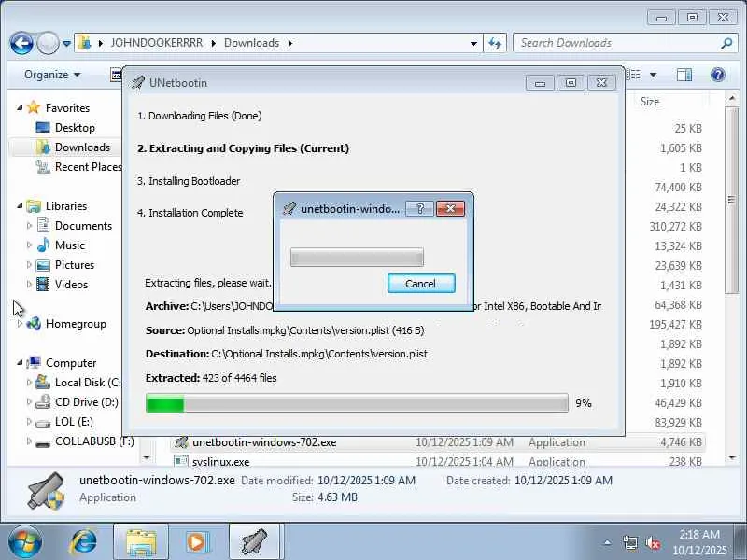Click the Downloads breadcrumb segment

click(x=251, y=43)
